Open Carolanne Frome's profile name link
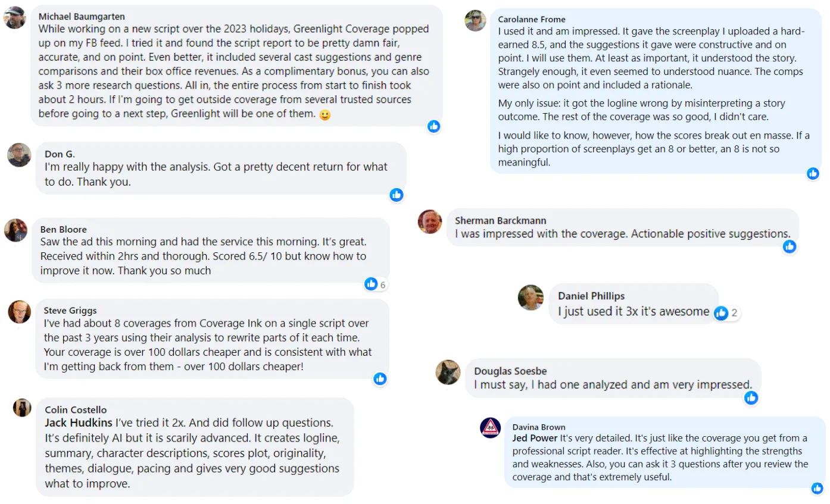Image resolution: width=830 pixels, height=504 pixels. point(532,19)
